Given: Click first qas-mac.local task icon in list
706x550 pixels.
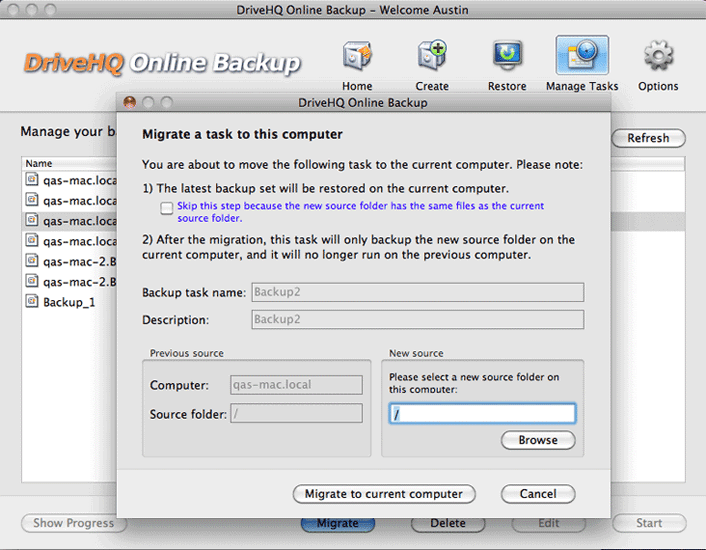Looking at the screenshot, I should (32, 180).
